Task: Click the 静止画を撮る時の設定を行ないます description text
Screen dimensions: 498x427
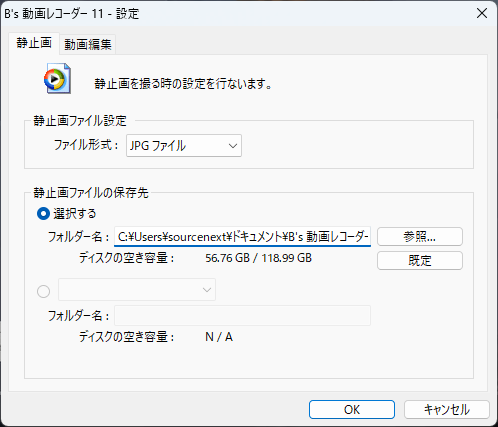Action: (x=183, y=83)
